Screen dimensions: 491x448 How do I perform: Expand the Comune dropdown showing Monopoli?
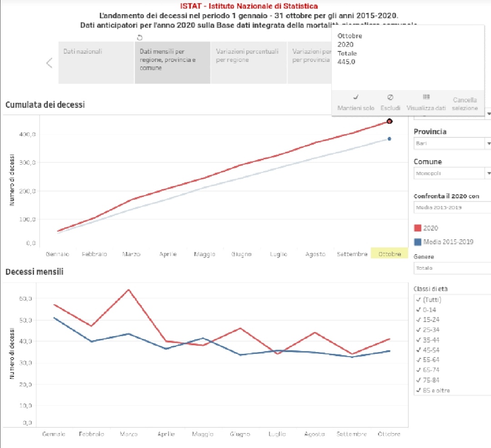[x=452, y=173]
